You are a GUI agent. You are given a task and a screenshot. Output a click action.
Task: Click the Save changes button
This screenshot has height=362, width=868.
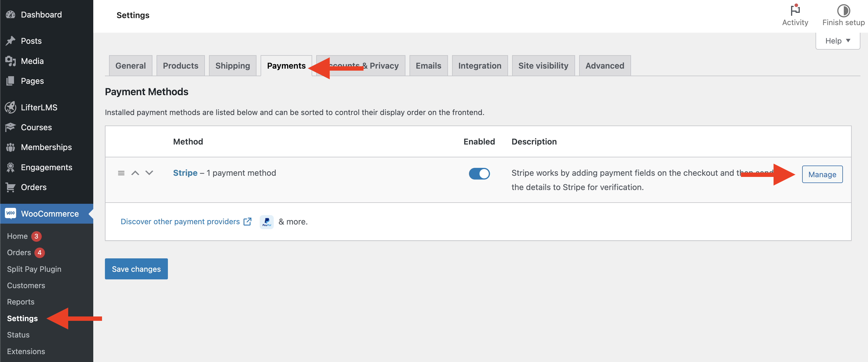pyautogui.click(x=136, y=269)
